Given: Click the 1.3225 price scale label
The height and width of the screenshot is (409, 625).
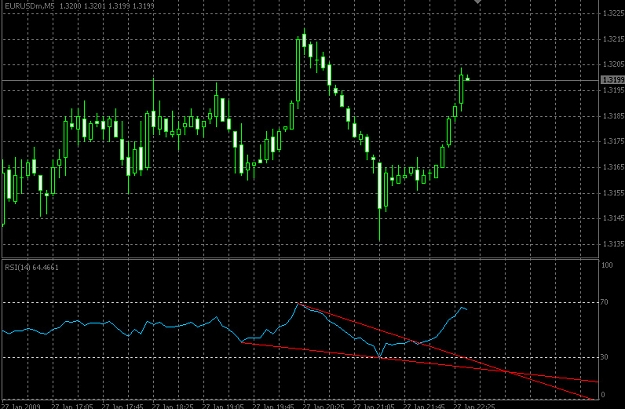Looking at the screenshot, I should coord(613,13).
